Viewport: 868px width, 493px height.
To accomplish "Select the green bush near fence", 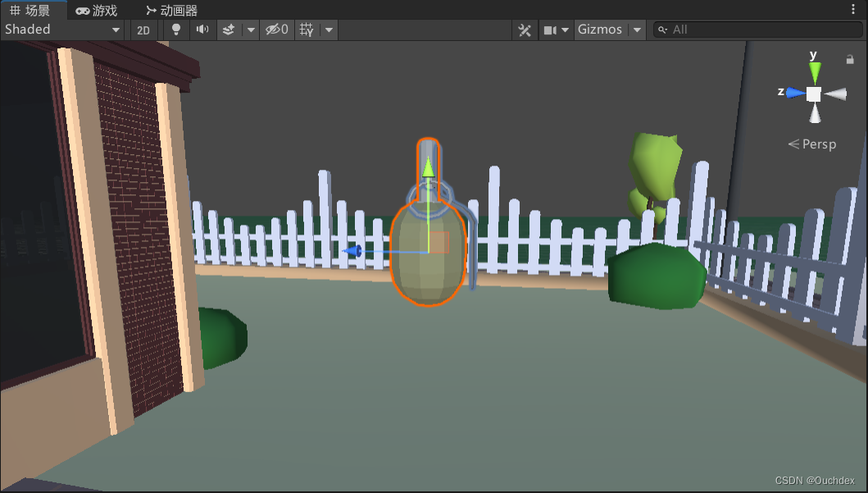I will [657, 276].
